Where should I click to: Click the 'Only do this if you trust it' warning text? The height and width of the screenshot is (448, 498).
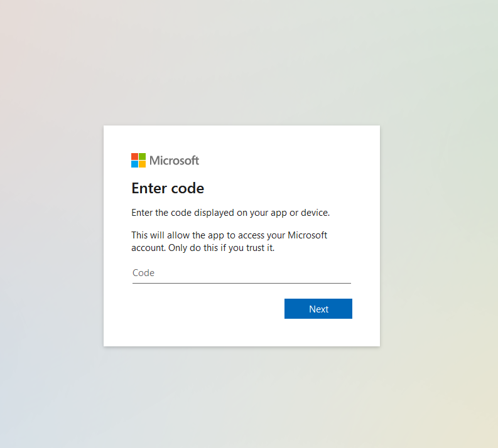[x=222, y=248]
